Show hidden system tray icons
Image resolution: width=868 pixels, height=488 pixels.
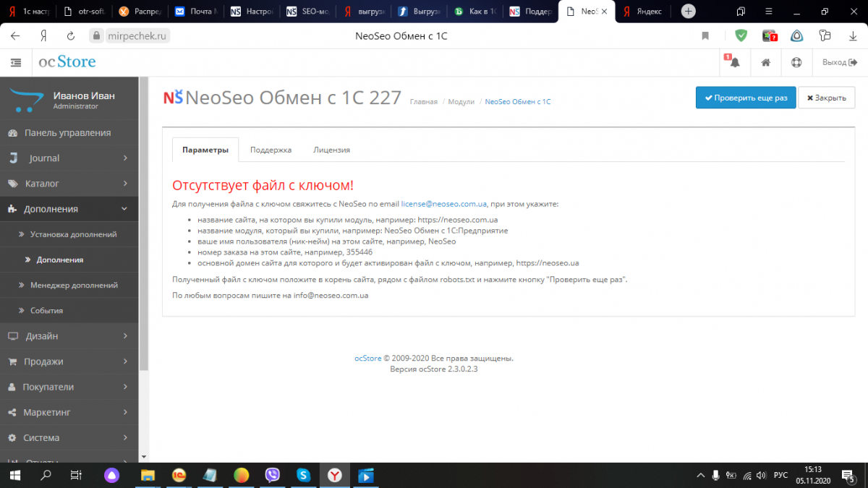(x=700, y=475)
